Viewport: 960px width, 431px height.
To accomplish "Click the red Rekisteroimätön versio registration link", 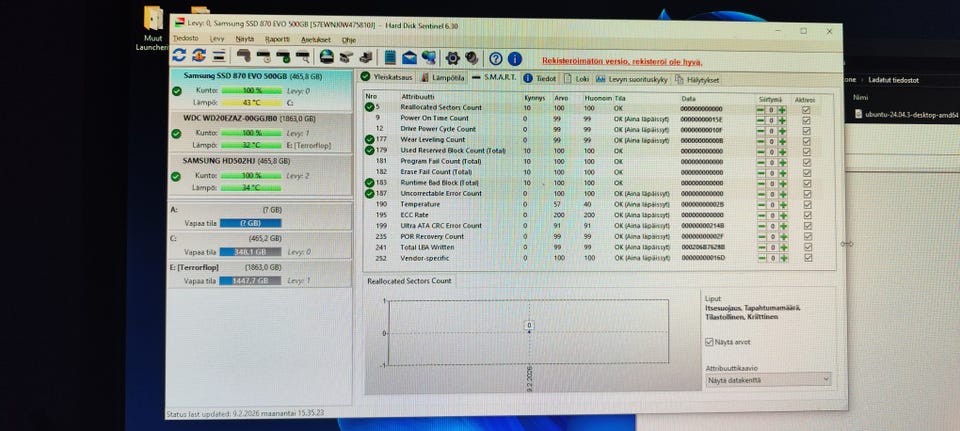I will coord(621,62).
